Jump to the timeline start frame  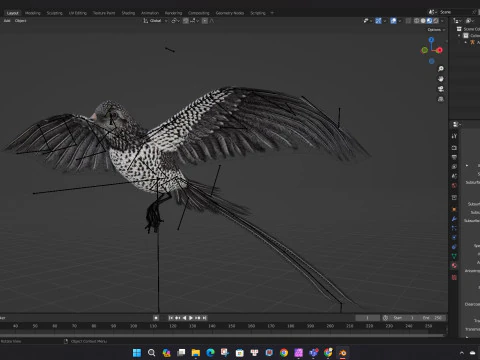coord(171,318)
